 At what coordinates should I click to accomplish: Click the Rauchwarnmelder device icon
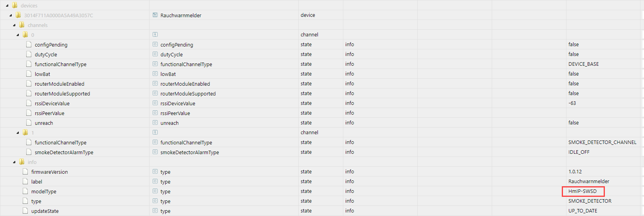point(155,15)
